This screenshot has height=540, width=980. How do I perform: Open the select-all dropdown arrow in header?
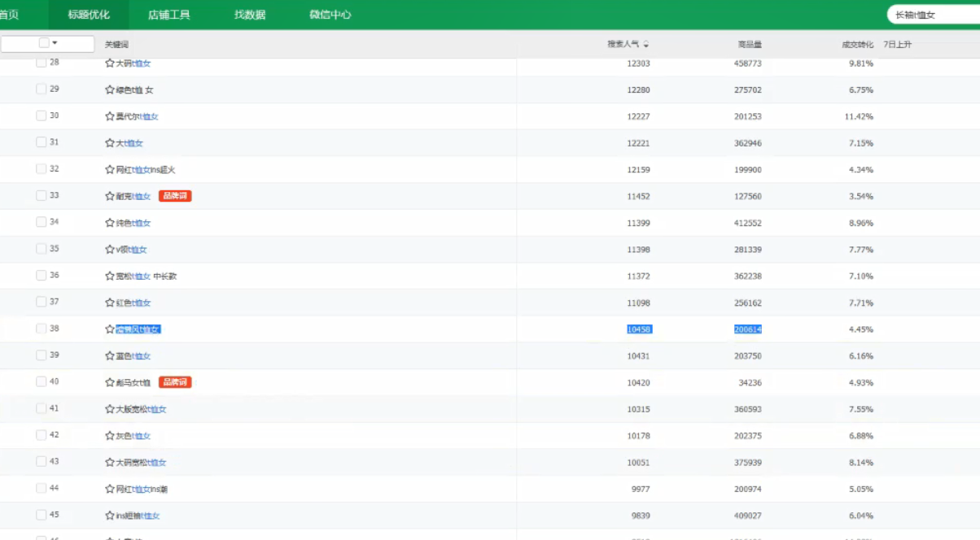[55, 43]
